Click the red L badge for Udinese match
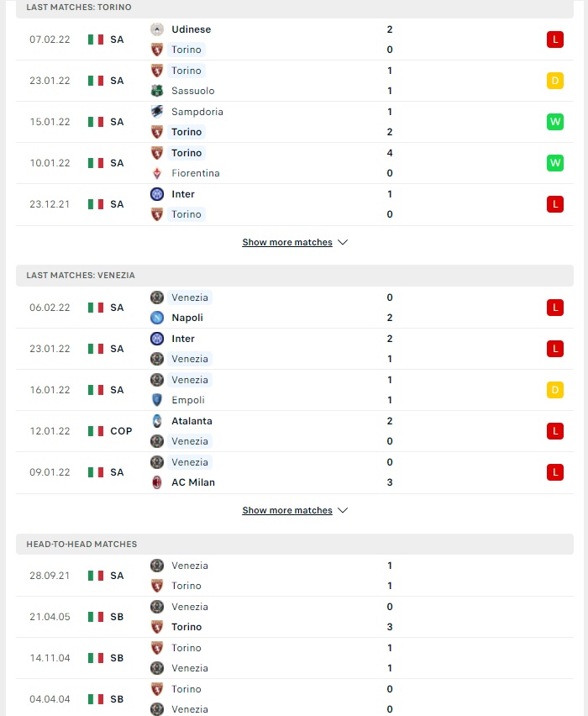The image size is (588, 716). coord(555,39)
